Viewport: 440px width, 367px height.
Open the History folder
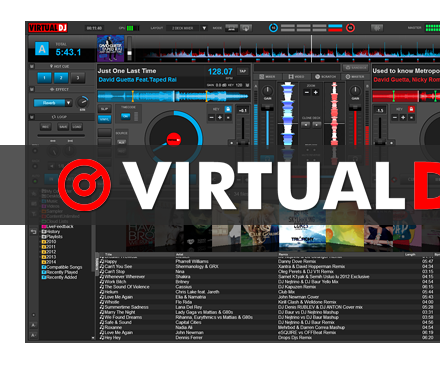click(51, 232)
